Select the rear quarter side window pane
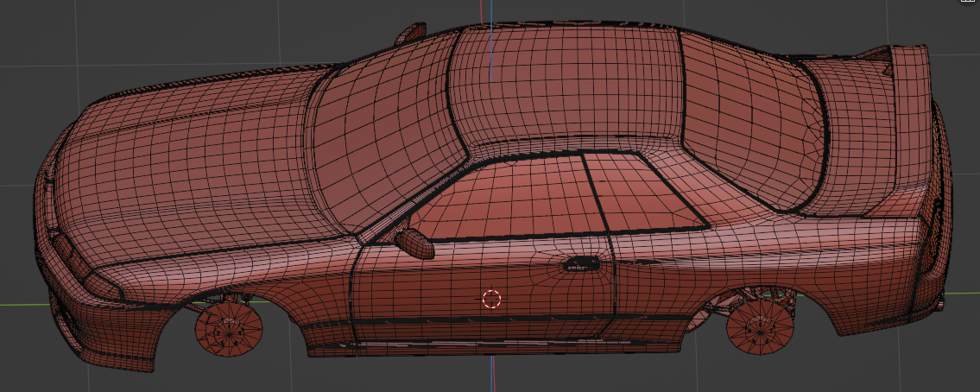The width and height of the screenshot is (980, 392). click(x=644, y=191)
